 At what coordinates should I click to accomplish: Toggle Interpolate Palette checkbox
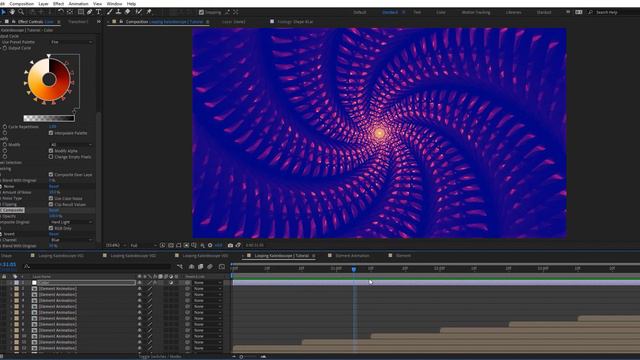pyautogui.click(x=51, y=133)
